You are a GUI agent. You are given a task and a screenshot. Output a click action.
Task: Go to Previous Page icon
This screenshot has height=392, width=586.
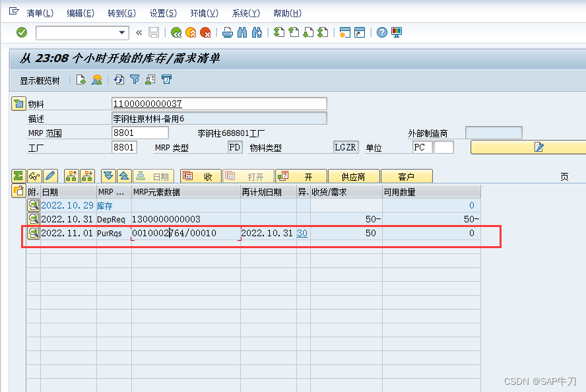[294, 32]
